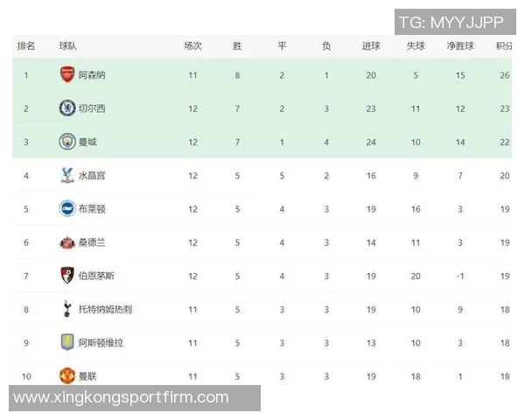This screenshot has width=525, height=420.
Task: Click the Brighton club crest icon
Action: pyautogui.click(x=67, y=208)
